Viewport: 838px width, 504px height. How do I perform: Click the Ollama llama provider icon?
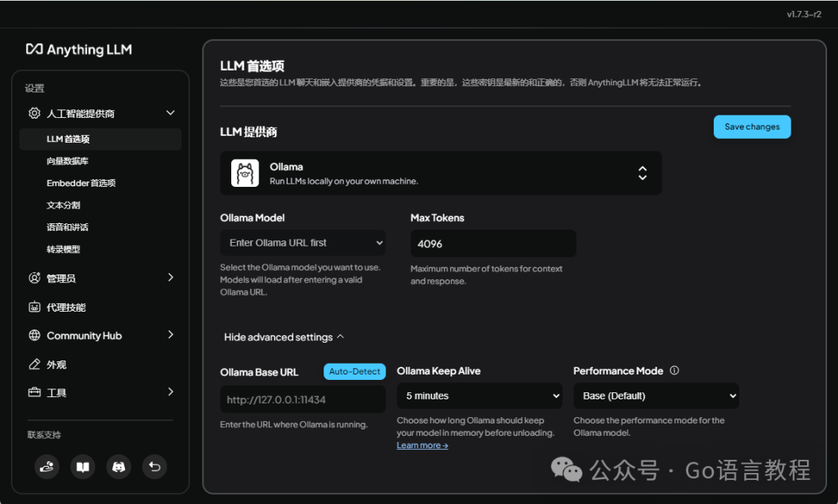point(244,173)
